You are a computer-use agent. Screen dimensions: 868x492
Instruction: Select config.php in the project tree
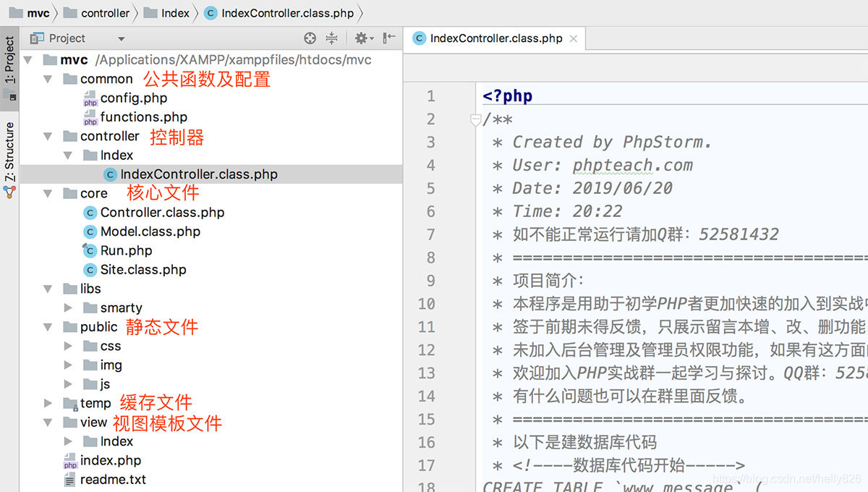(133, 98)
